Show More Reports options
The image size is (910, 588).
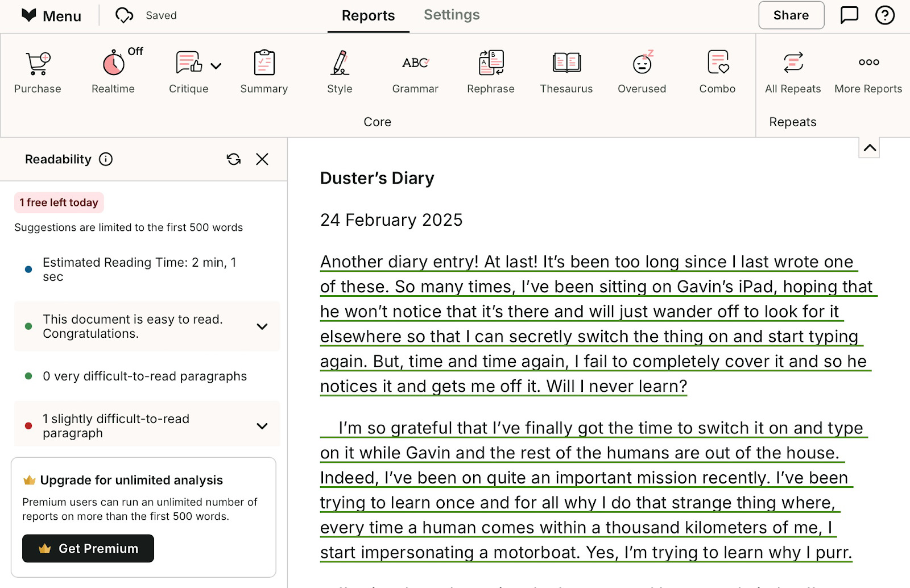click(x=868, y=70)
